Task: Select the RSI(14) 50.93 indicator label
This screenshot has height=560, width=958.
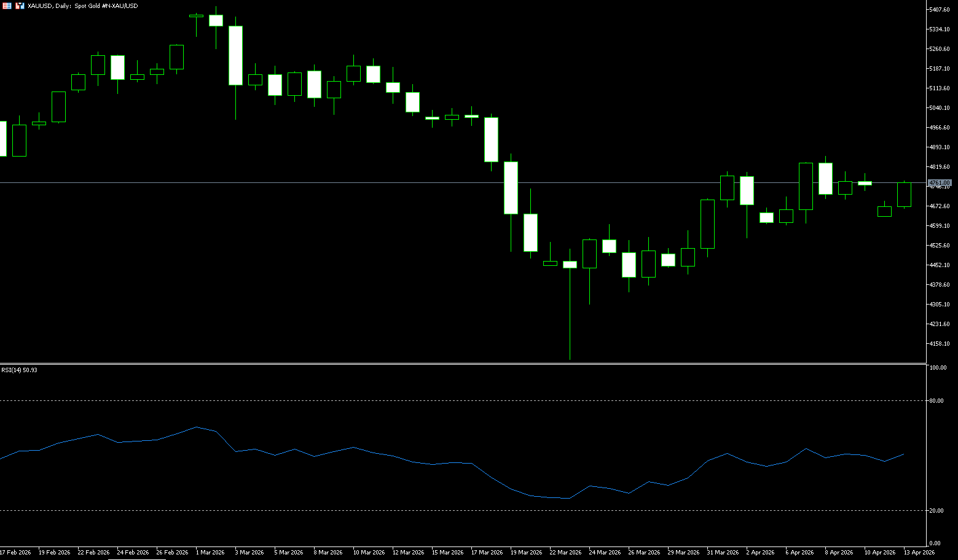Action: pos(19,370)
